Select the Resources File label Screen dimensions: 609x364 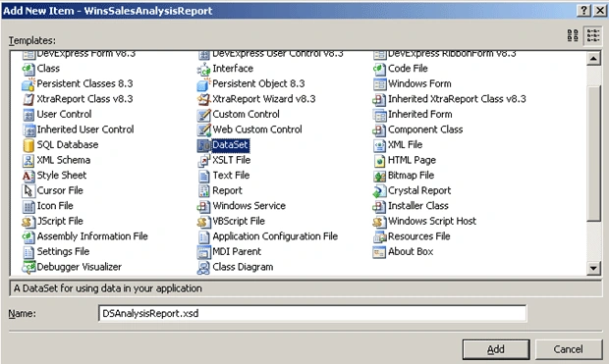click(419, 235)
